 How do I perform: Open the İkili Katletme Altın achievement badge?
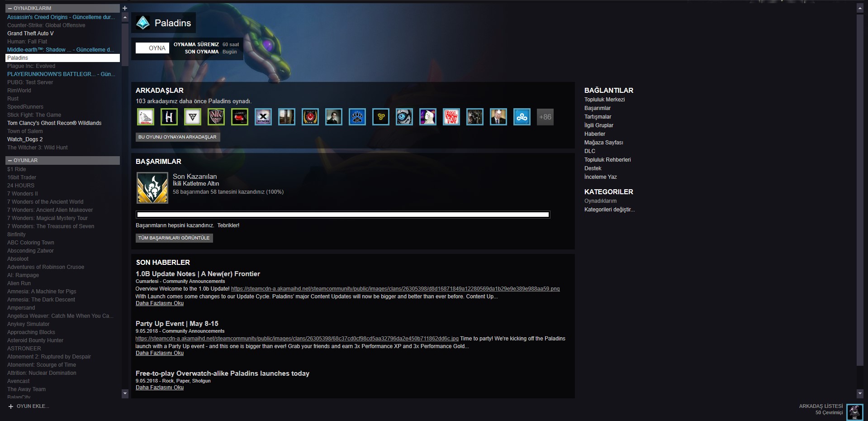pyautogui.click(x=152, y=188)
